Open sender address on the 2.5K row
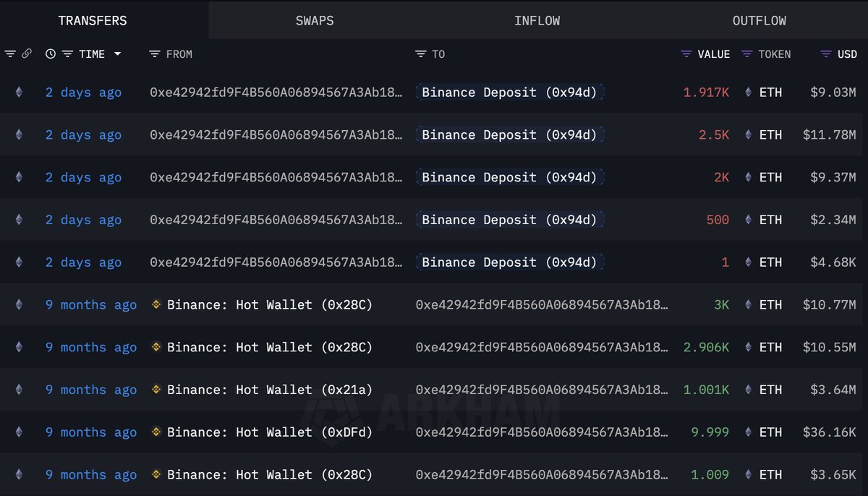Image resolution: width=868 pixels, height=496 pixels. tap(276, 134)
